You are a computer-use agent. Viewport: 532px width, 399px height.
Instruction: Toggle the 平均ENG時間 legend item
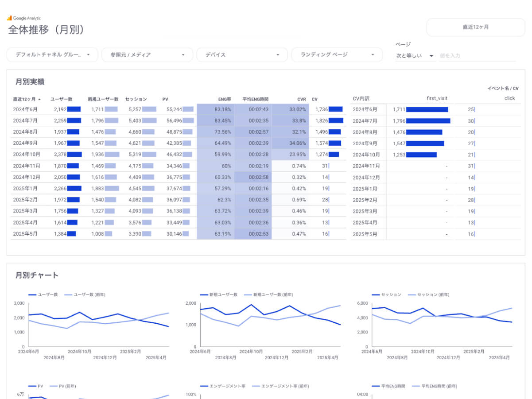[388, 386]
